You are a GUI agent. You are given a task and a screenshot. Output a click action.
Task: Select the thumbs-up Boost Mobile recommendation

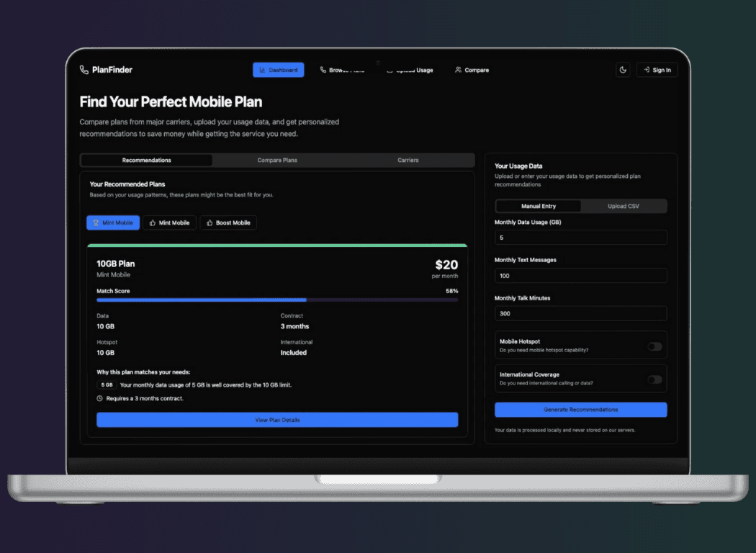(x=228, y=222)
